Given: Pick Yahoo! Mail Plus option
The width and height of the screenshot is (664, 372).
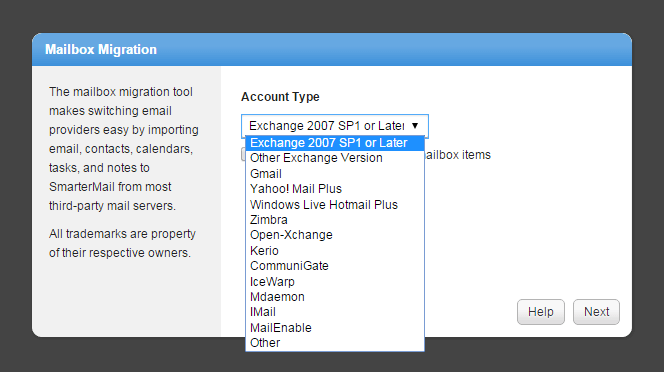Looking at the screenshot, I should (335, 189).
